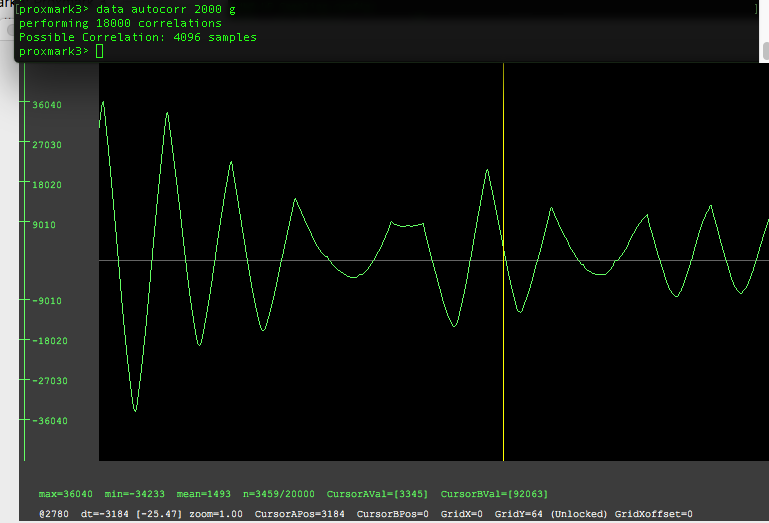Screen dimensions: 769x523
Task: Click the dt=-3184 [-25.47] readout
Action: [131, 514]
